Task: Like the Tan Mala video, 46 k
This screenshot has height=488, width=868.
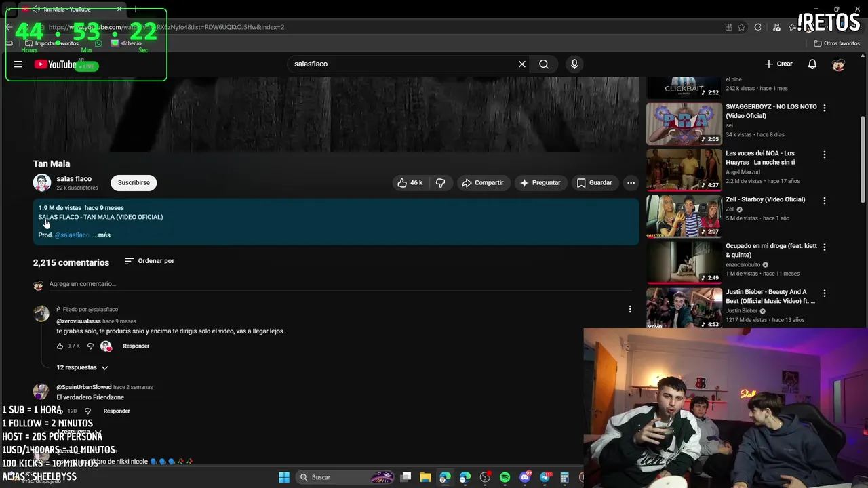Action: [x=410, y=182]
